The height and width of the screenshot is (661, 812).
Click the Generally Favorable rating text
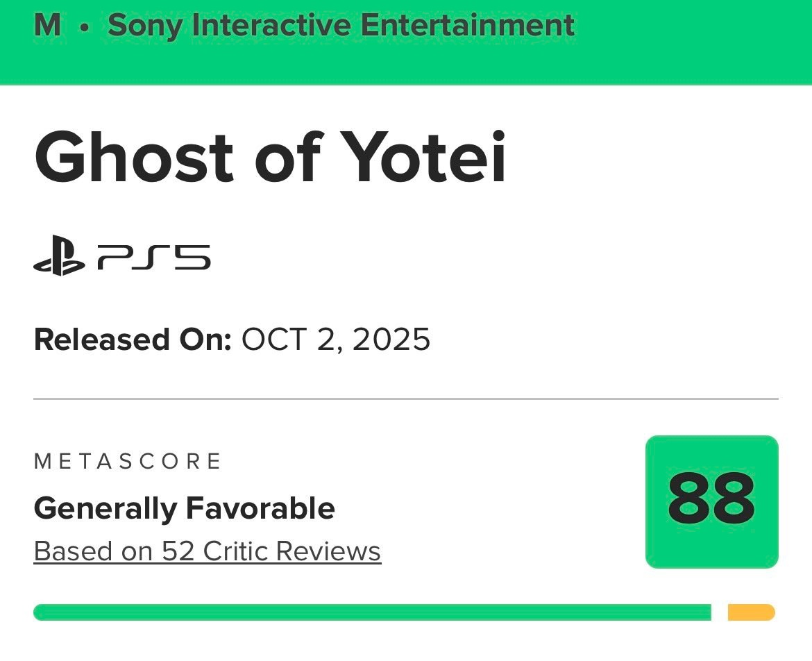point(184,508)
